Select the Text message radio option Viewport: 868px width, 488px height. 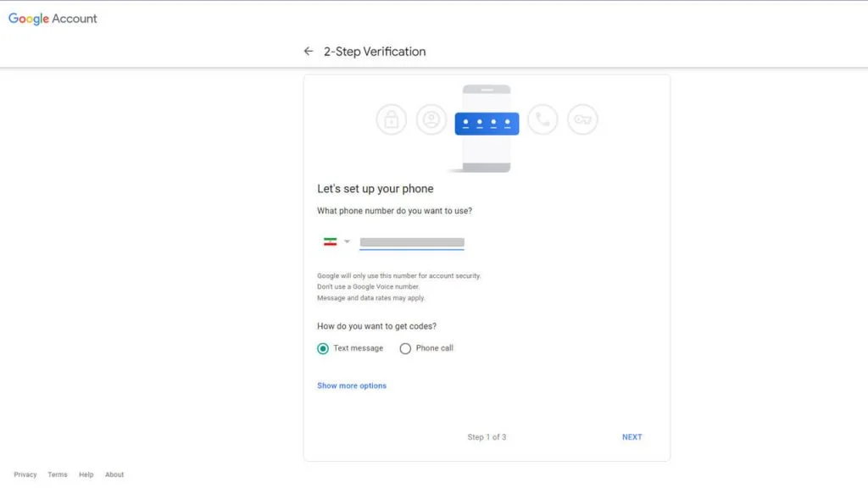click(x=323, y=348)
